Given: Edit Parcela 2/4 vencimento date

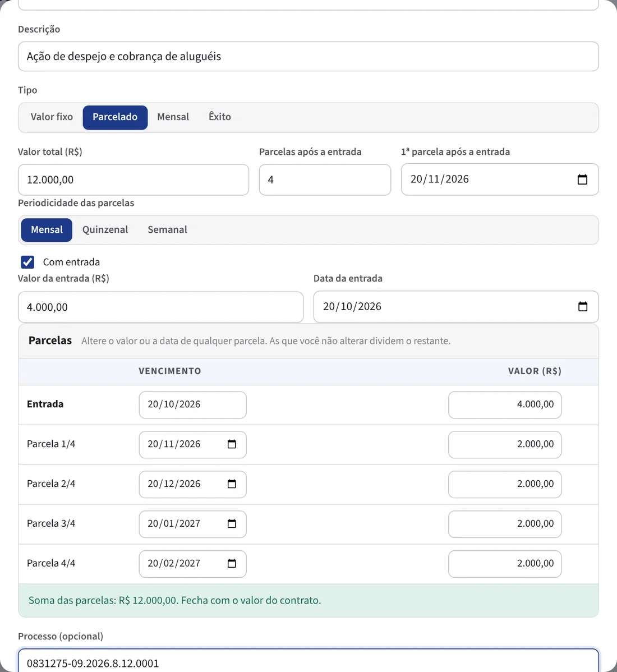Looking at the screenshot, I should pos(193,484).
